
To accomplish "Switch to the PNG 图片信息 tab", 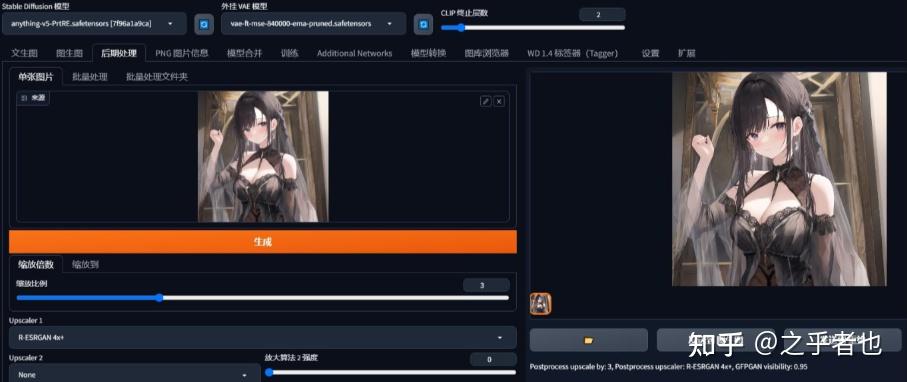I will (x=182, y=53).
